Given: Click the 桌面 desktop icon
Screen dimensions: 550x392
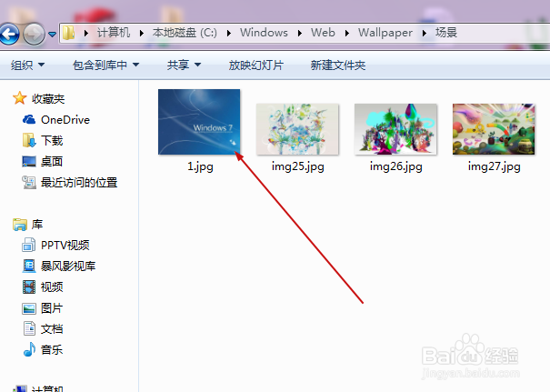Looking at the screenshot, I should 29,161.
